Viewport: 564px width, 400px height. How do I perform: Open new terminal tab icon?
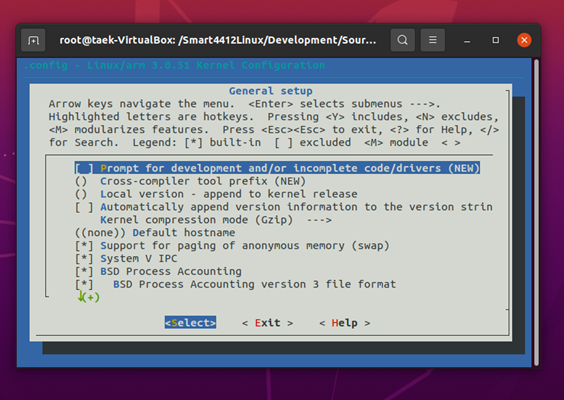[33, 40]
